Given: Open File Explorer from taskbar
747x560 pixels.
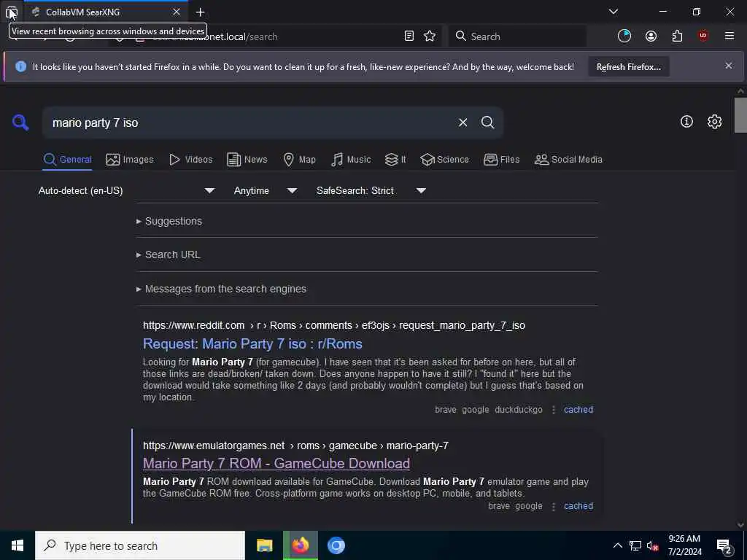Looking at the screenshot, I should coord(264,545).
